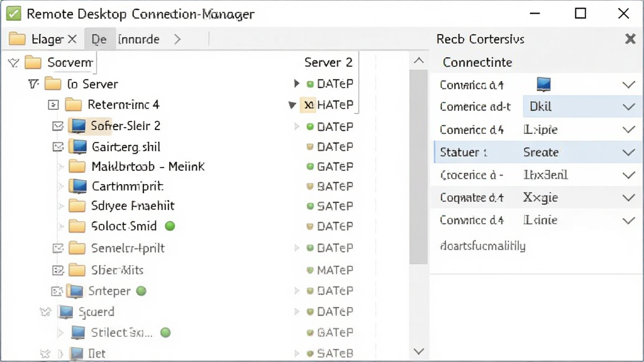644x362 pixels.
Task: Toggle the checkbox beside Snteper
Action: pos(57,292)
